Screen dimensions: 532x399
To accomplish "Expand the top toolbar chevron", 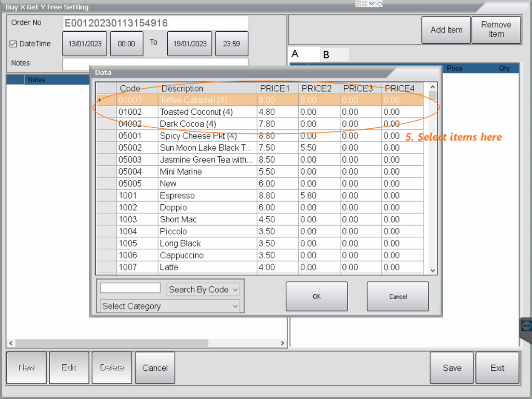I will click(371, 3).
